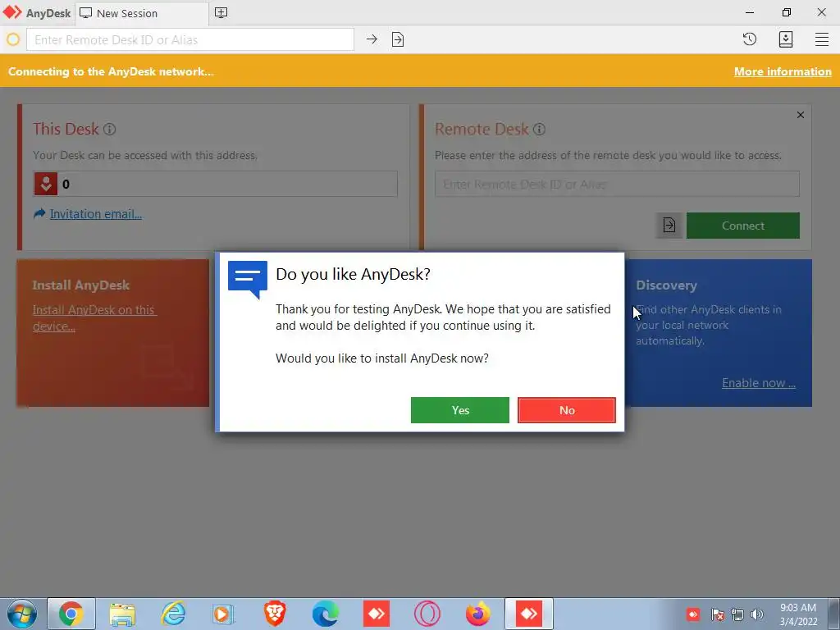840x630 pixels.
Task: Click the volume speaker tray icon
Action: point(757,614)
